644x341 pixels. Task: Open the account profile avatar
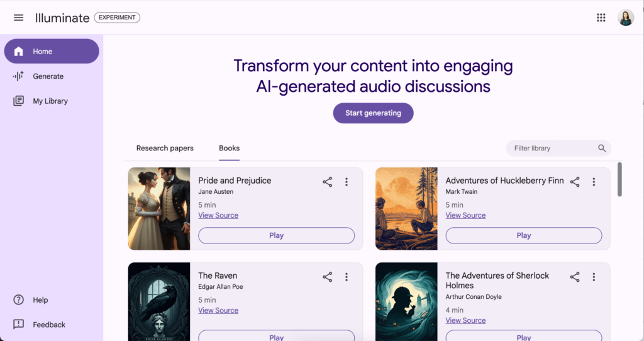[x=626, y=18]
